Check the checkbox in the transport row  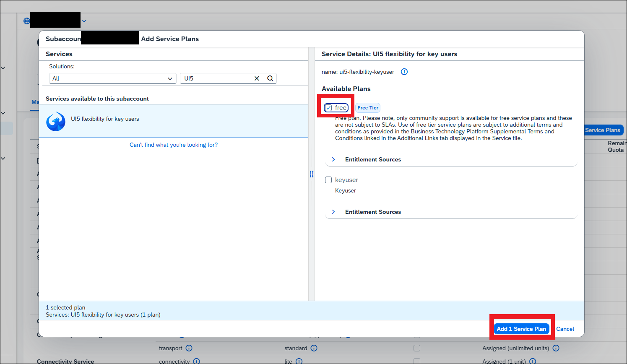tap(417, 348)
